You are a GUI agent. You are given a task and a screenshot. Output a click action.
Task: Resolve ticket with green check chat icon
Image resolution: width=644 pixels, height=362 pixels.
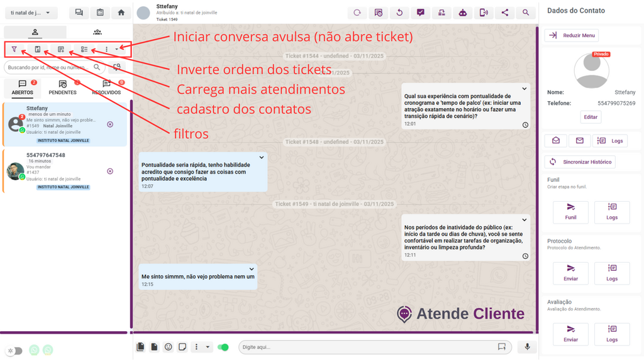(420, 13)
